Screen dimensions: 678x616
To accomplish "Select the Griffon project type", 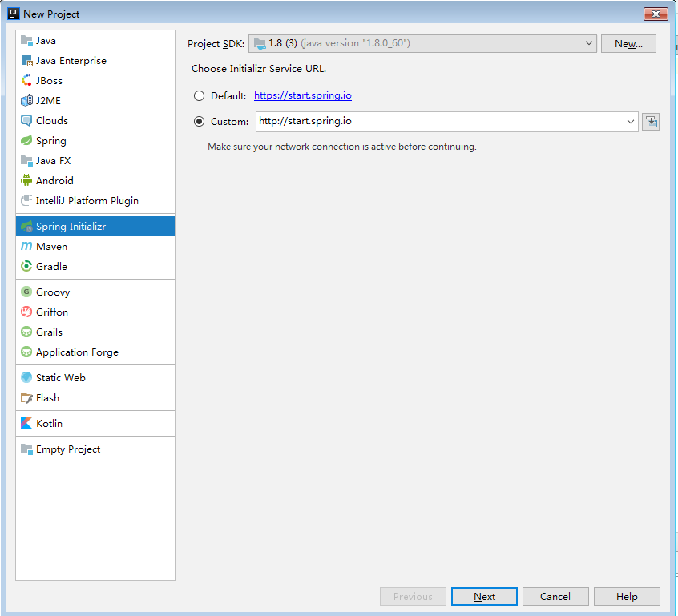I will pos(95,312).
